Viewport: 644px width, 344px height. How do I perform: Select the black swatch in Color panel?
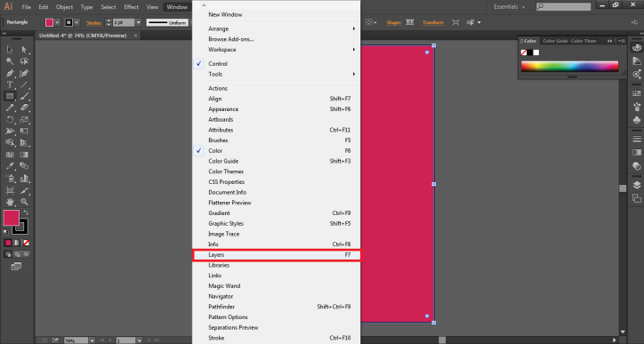pyautogui.click(x=530, y=52)
